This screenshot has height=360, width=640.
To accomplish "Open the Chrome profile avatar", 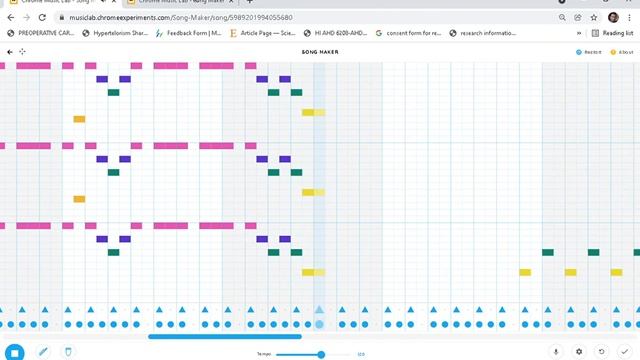I will tap(613, 17).
